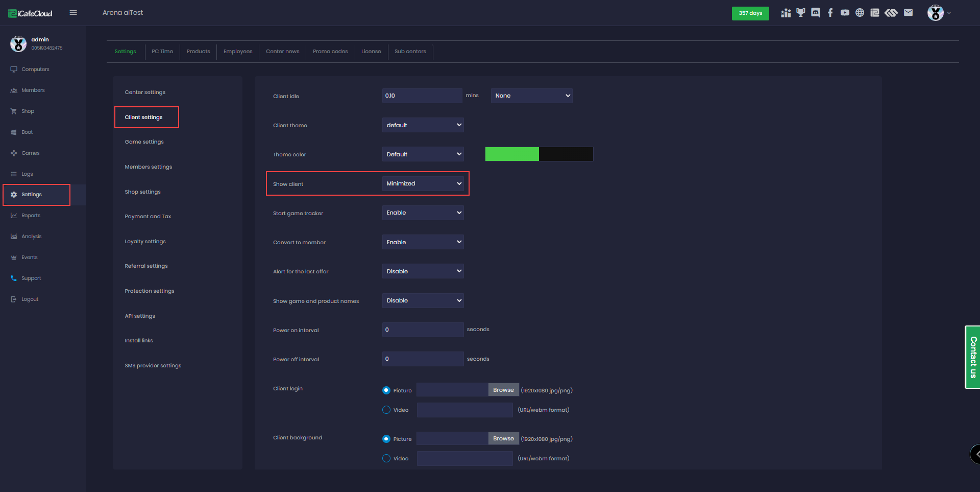This screenshot has width=980, height=492.
Task: Click the 357 days license button
Action: pyautogui.click(x=750, y=13)
